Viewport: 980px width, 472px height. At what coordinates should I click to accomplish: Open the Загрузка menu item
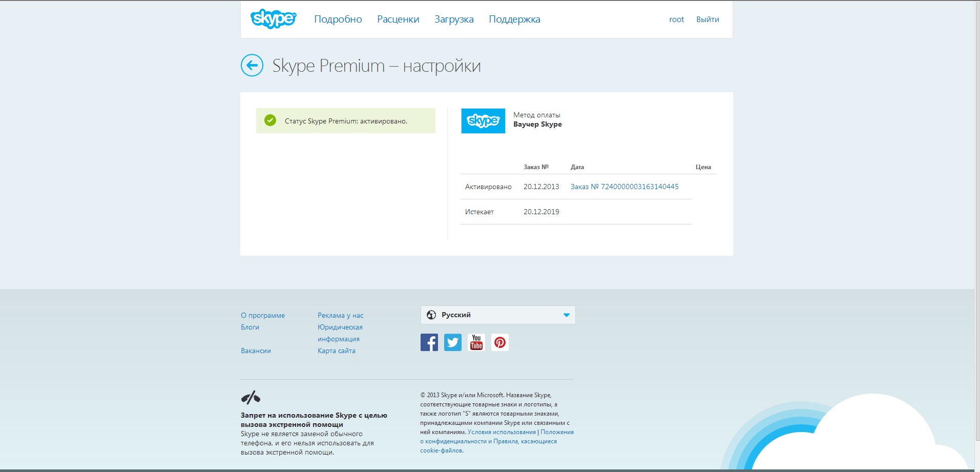click(454, 19)
